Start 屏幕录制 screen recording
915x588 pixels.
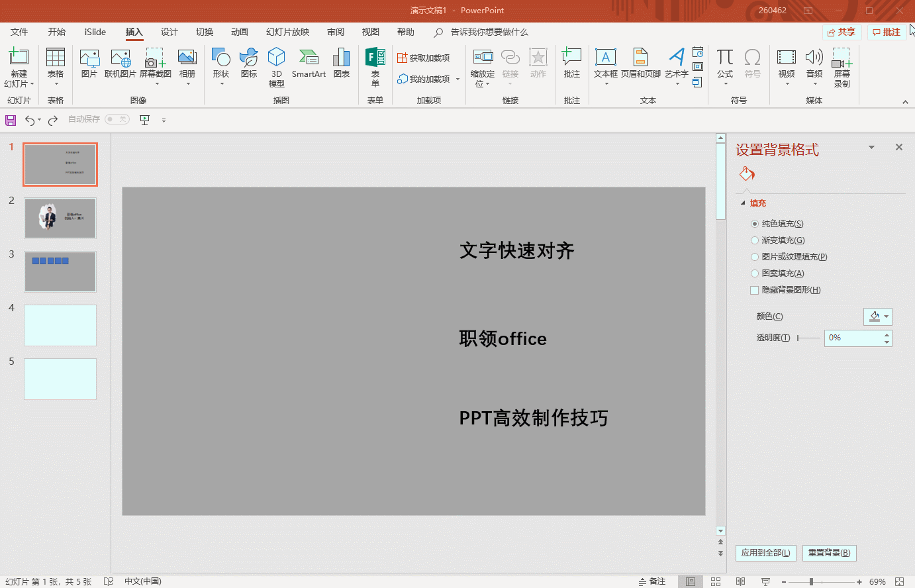[842, 66]
